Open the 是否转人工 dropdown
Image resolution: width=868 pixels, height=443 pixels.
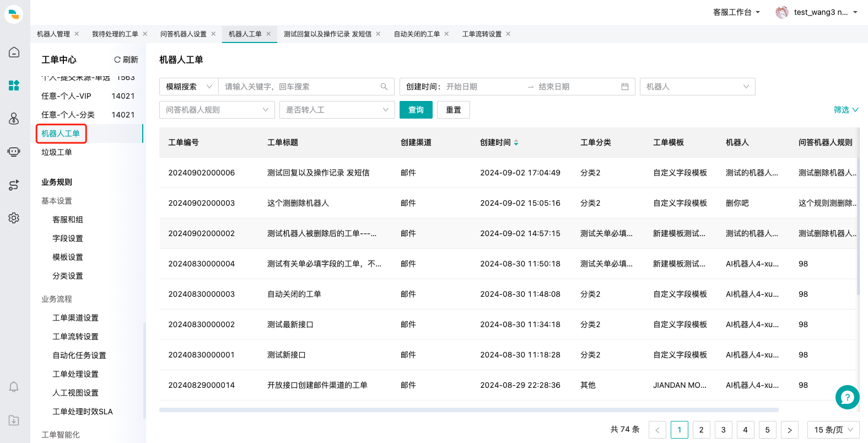click(x=337, y=110)
